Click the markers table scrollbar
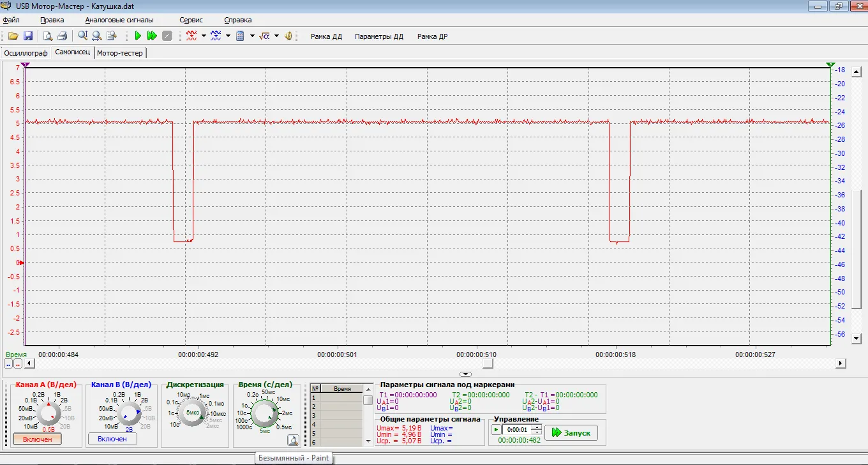 point(368,400)
